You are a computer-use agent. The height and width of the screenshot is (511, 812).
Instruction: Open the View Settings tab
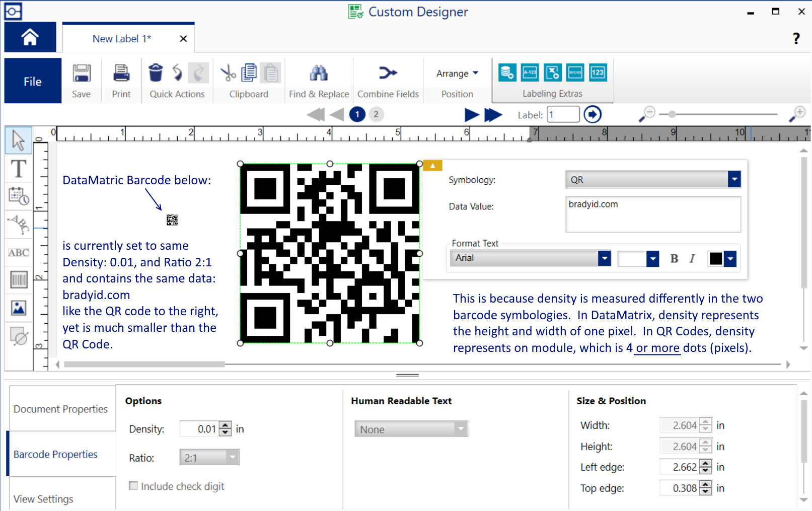tap(43, 498)
